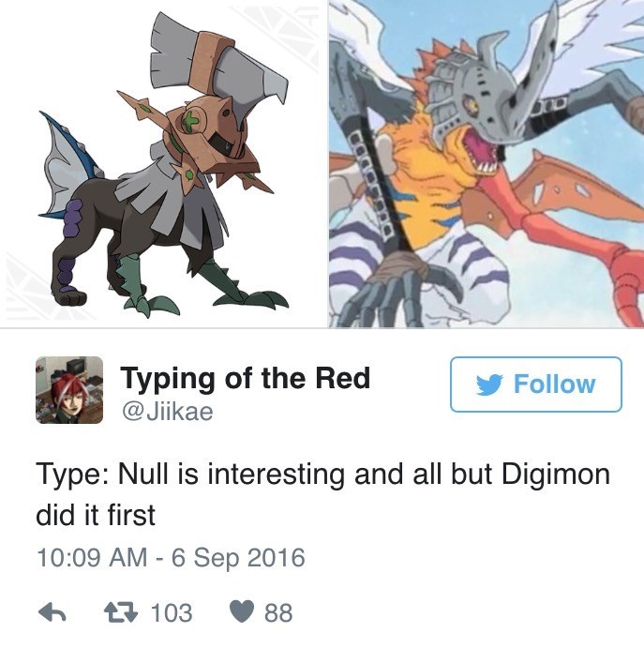Open the Jiikae profile avatar
Image resolution: width=644 pixels, height=648 pixels.
click(69, 390)
